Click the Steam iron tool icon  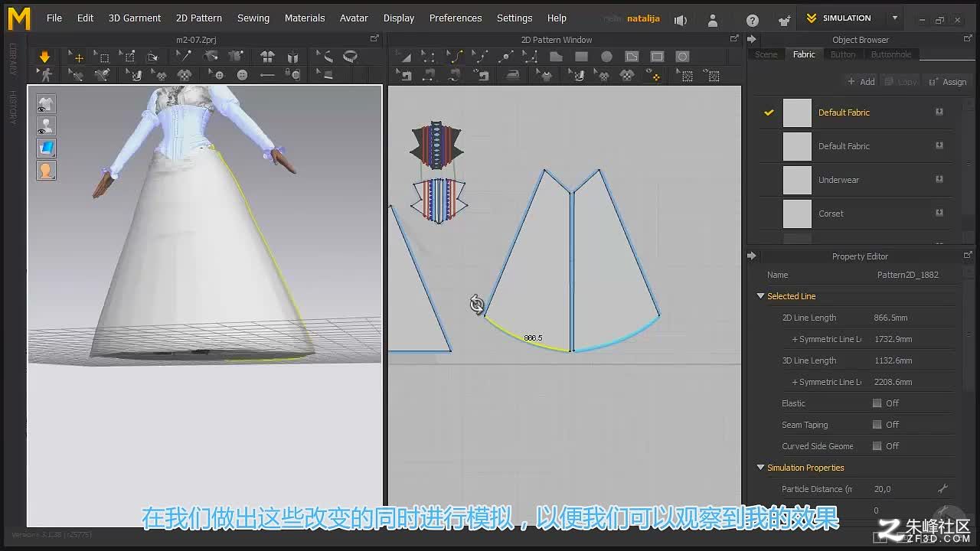[x=513, y=74]
